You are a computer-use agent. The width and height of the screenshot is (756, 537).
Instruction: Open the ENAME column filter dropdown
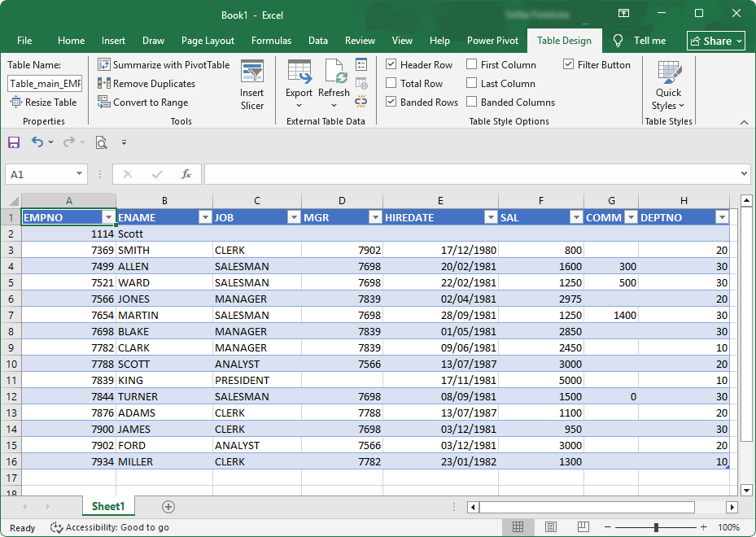pos(205,217)
